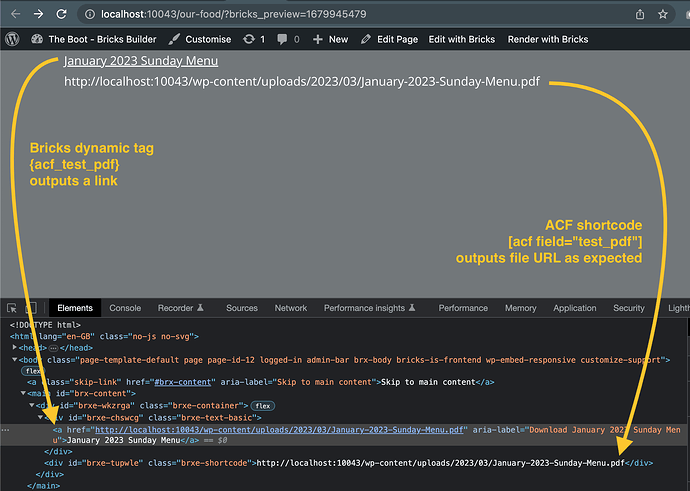Click the #brx-content skip-link href
The width and height of the screenshot is (690, 491).
point(183,382)
